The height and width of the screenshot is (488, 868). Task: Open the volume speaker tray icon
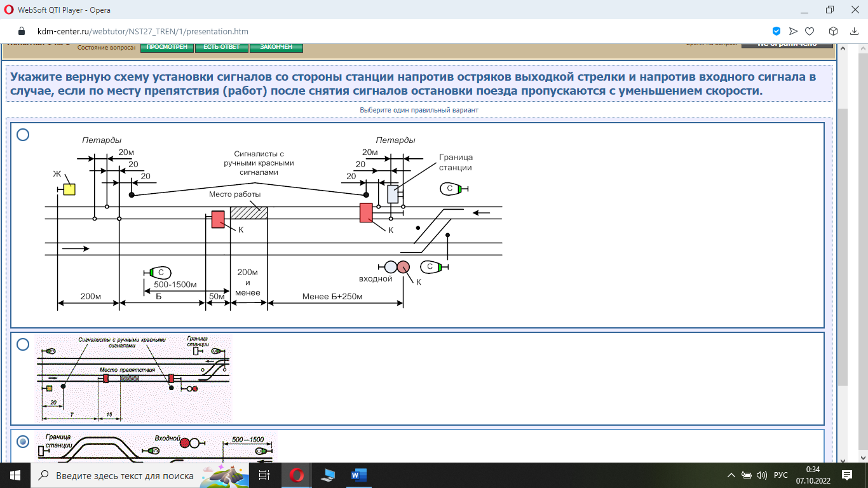(x=762, y=475)
